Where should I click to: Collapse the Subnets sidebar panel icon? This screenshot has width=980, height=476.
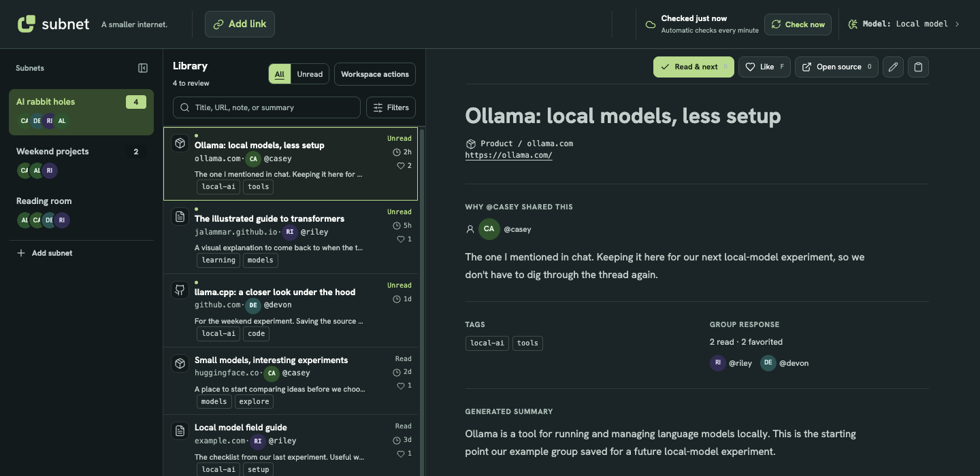click(143, 68)
